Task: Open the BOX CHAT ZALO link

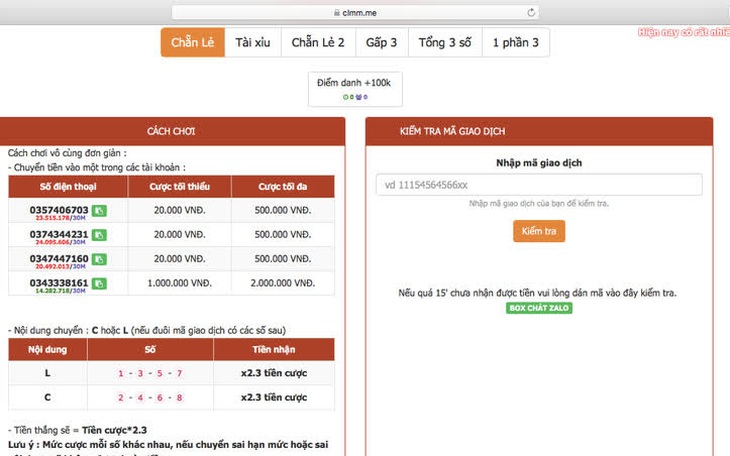Action: [539, 308]
